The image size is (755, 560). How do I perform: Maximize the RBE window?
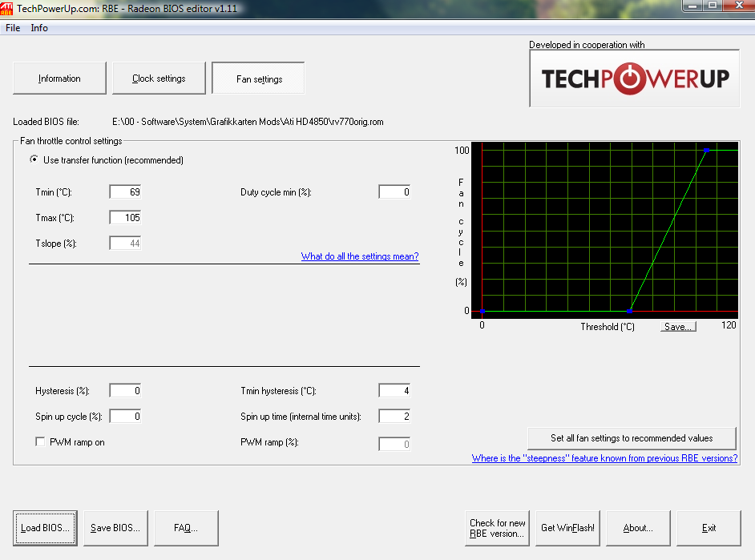tap(713, 6)
